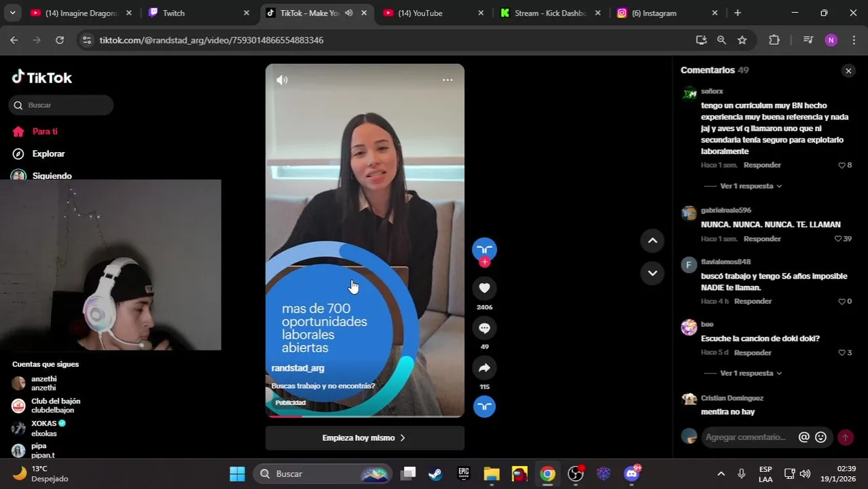Image resolution: width=868 pixels, height=489 pixels.
Task: Open a new browser tab
Action: [738, 13]
